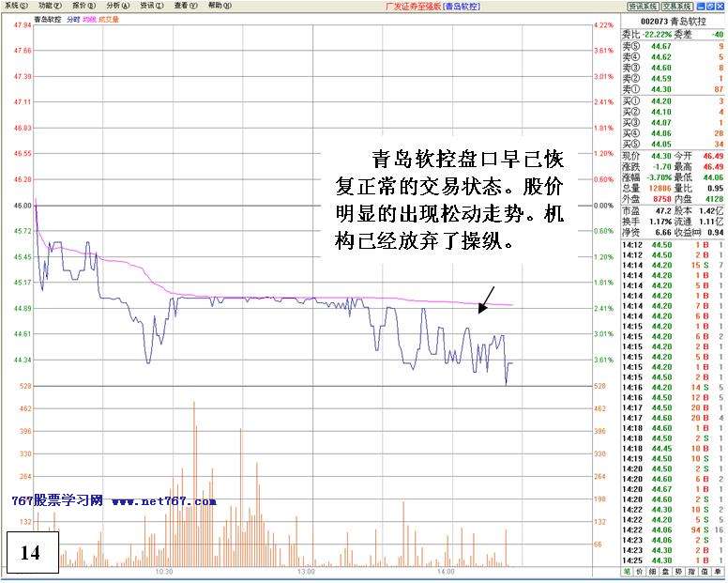Toggle the 成交量 volume legend
Screen dimensions: 728x583
pyautogui.click(x=109, y=19)
